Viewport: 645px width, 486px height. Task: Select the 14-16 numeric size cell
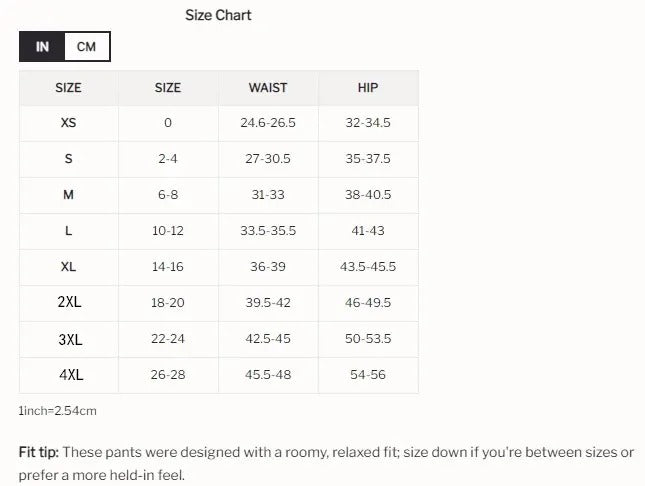(168, 267)
